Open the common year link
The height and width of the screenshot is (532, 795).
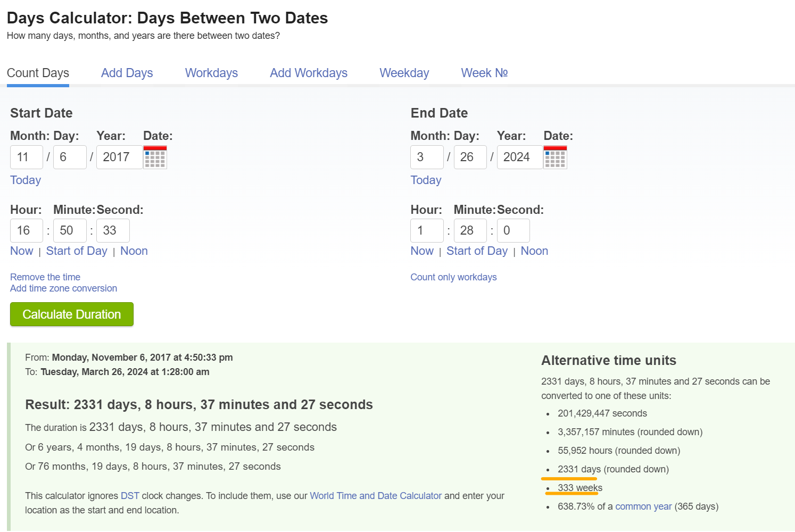tap(643, 506)
